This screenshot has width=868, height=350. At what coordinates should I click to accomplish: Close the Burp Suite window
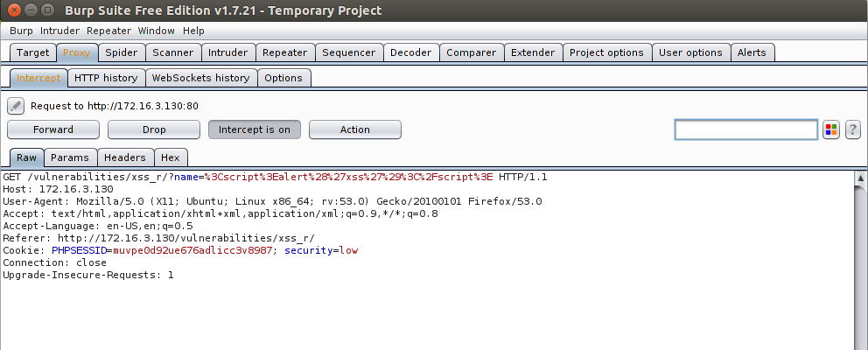click(15, 10)
